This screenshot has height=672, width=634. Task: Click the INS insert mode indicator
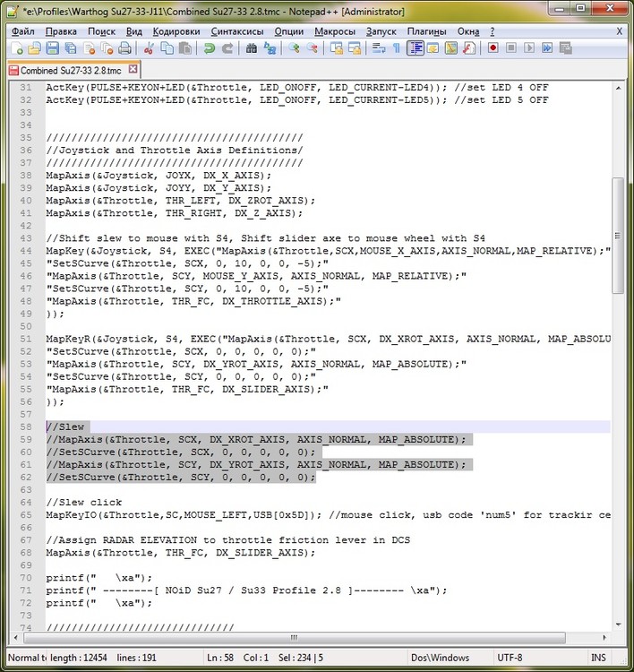coord(598,658)
